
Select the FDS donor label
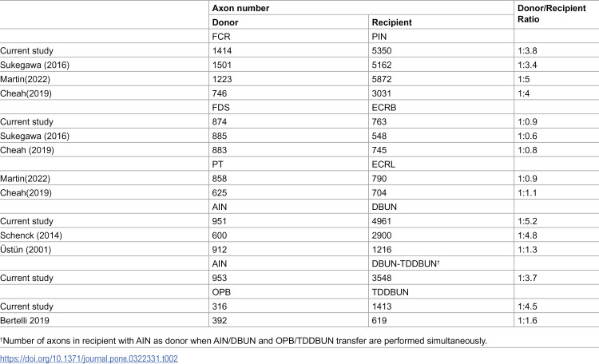click(220, 108)
